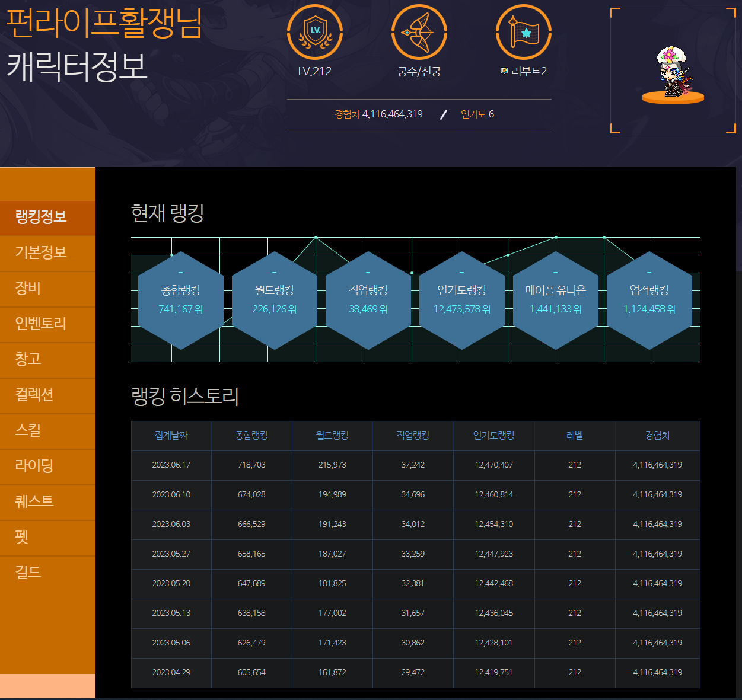Open the 장비 sidebar tab
This screenshot has width=742, height=700.
tap(47, 289)
